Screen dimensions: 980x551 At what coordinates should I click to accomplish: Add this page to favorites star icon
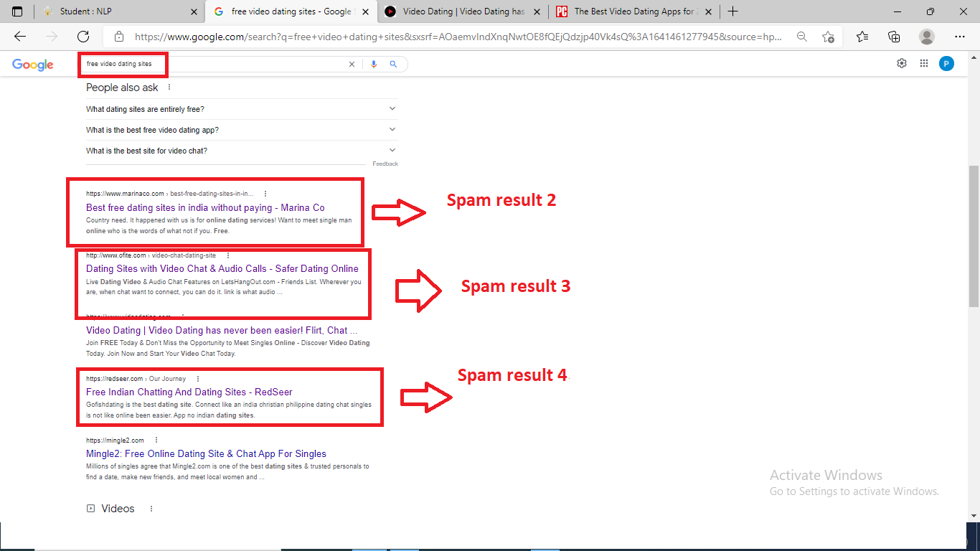coord(828,37)
